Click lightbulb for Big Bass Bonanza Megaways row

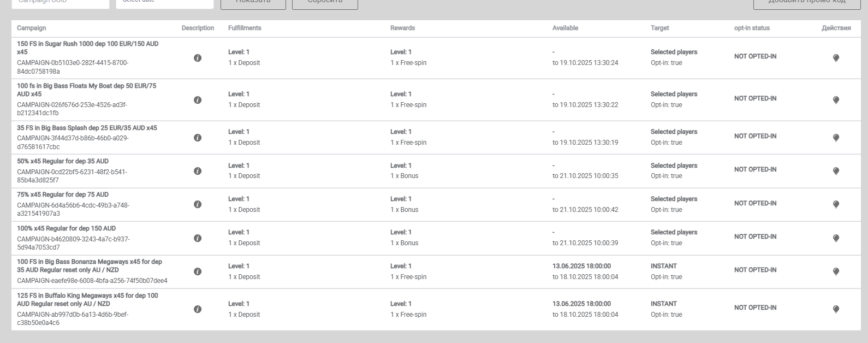836,271
